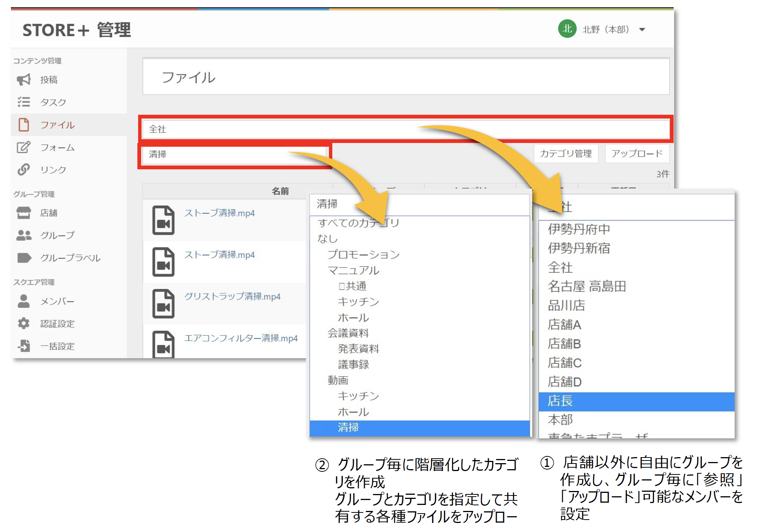Click the chain link icon for リンク
This screenshot has width=767, height=532.
[24, 170]
